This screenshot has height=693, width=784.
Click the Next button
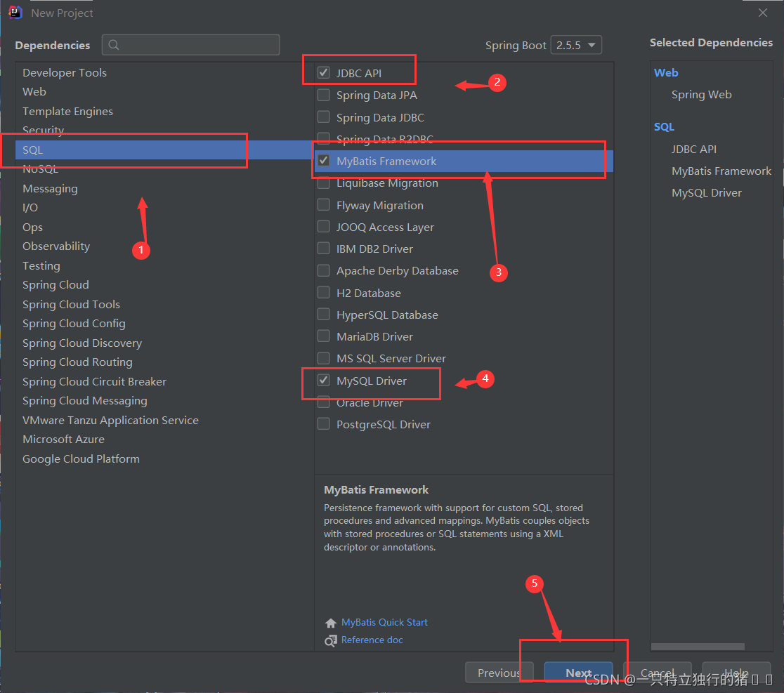(x=578, y=673)
